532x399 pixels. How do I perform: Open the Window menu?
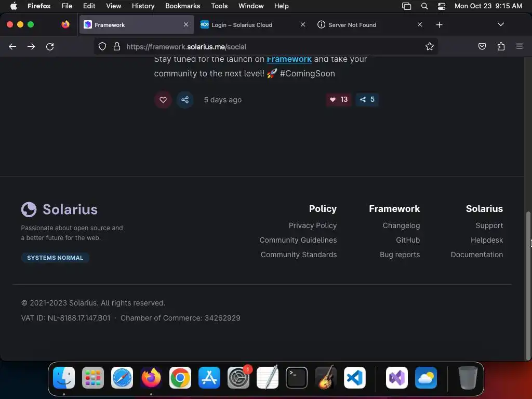click(x=251, y=6)
